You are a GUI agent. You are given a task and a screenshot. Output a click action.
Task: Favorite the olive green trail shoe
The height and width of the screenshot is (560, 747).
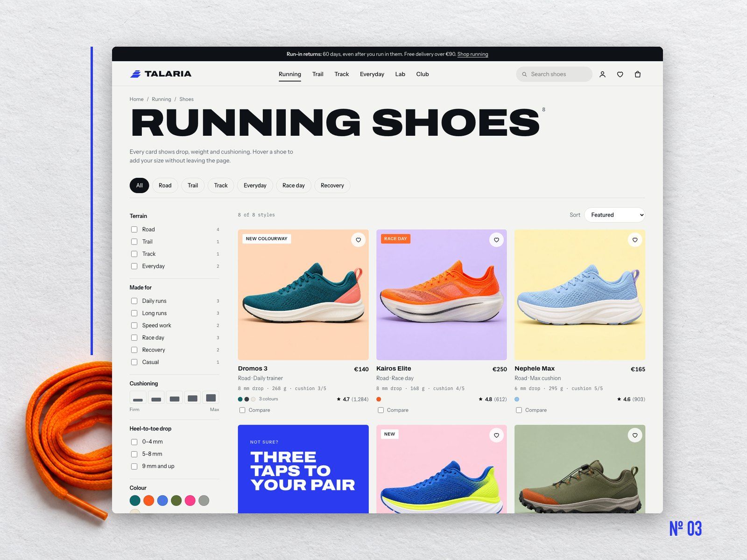coord(635,435)
